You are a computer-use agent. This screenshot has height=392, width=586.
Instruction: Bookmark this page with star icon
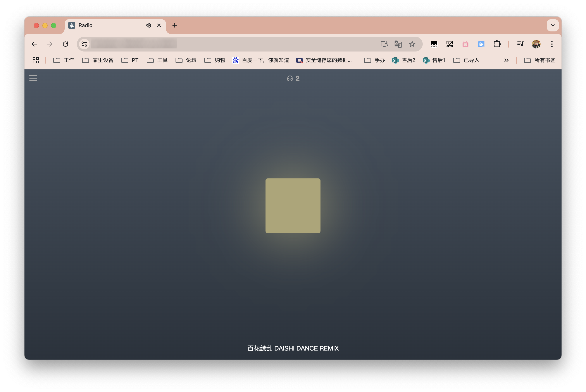click(x=412, y=44)
